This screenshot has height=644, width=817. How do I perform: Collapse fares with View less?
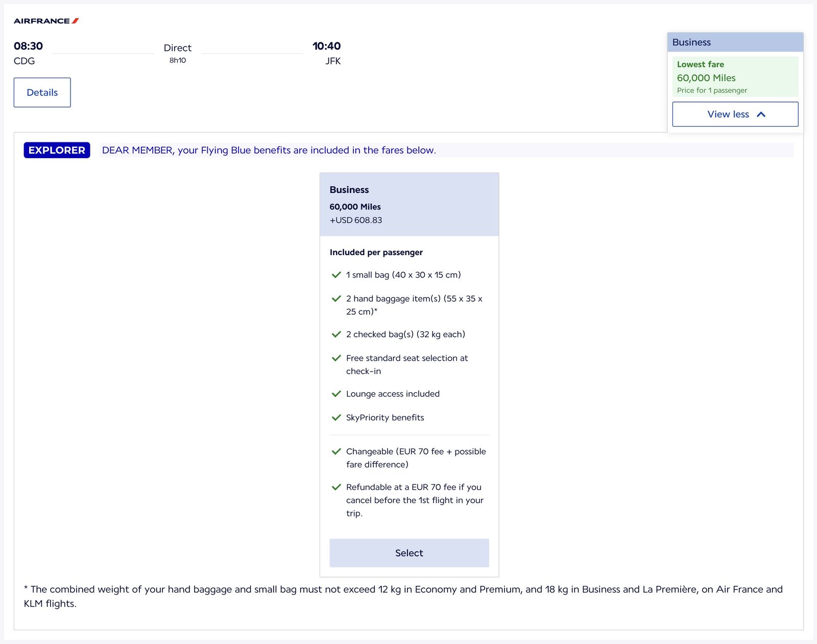point(735,114)
